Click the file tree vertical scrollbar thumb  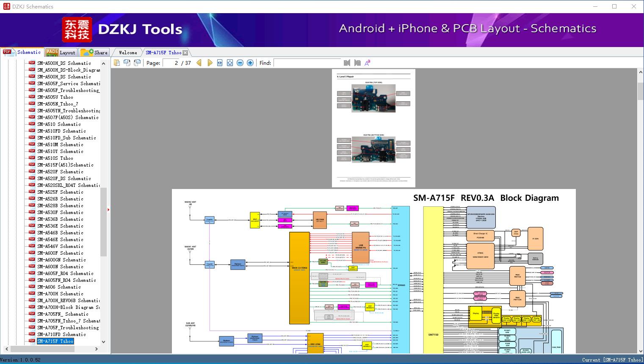(103, 222)
